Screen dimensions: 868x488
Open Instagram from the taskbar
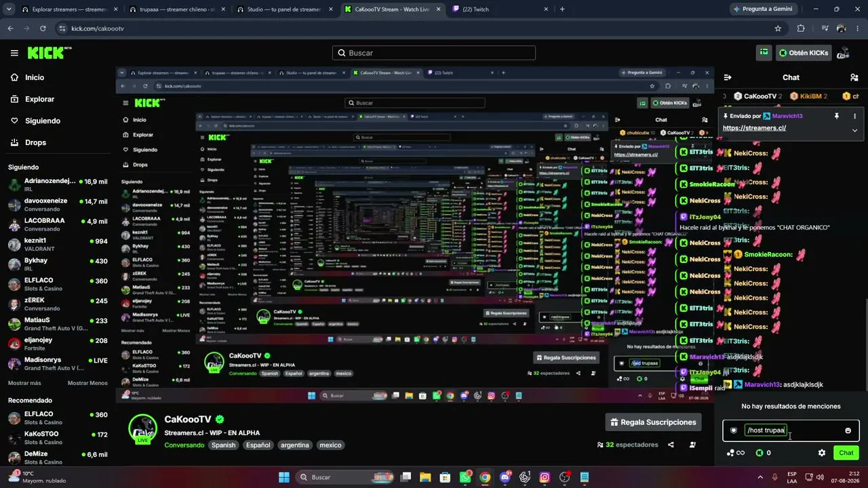pyautogui.click(x=545, y=477)
